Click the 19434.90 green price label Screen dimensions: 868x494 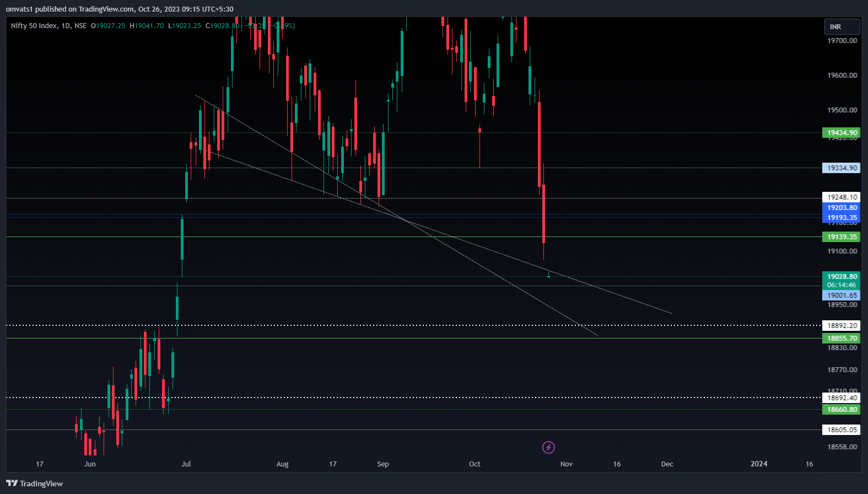click(842, 133)
